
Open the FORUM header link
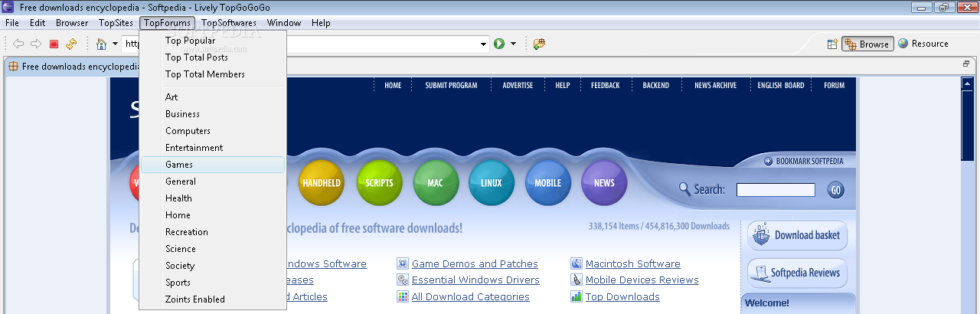(x=835, y=86)
